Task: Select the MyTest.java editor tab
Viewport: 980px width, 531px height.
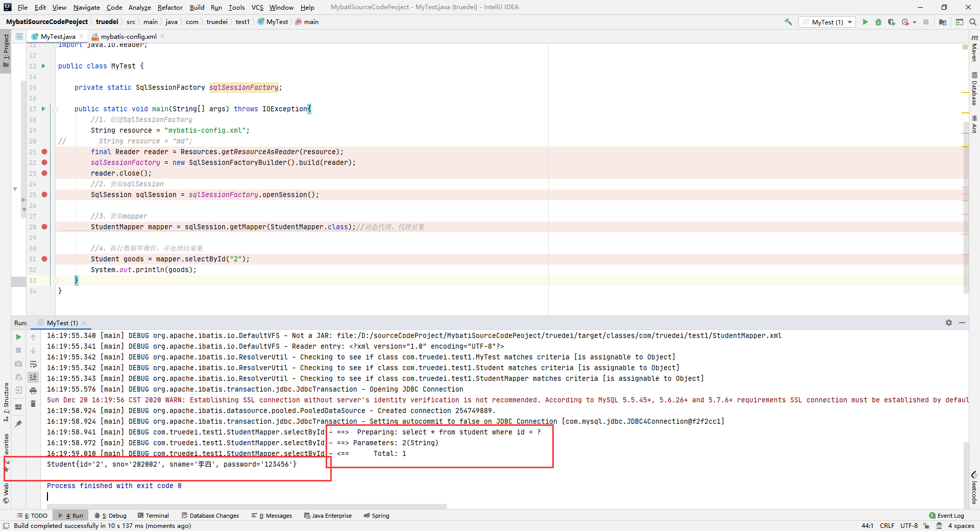Action: pos(58,36)
